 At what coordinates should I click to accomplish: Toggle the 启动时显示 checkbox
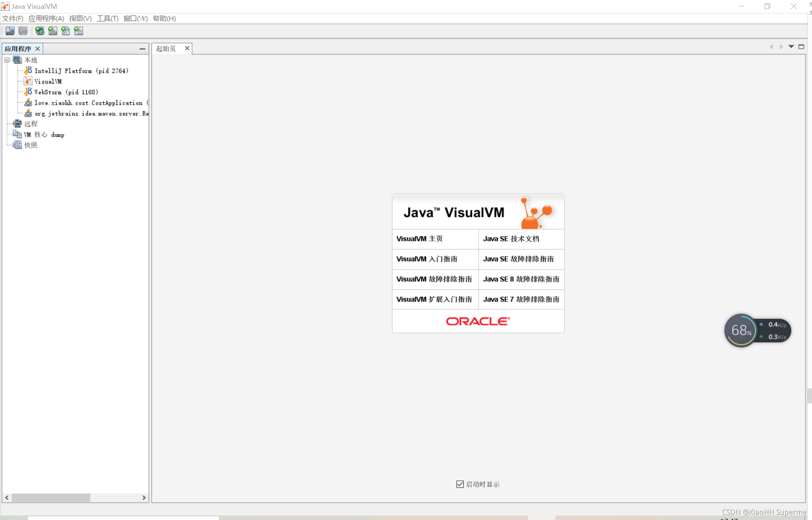pyautogui.click(x=460, y=484)
